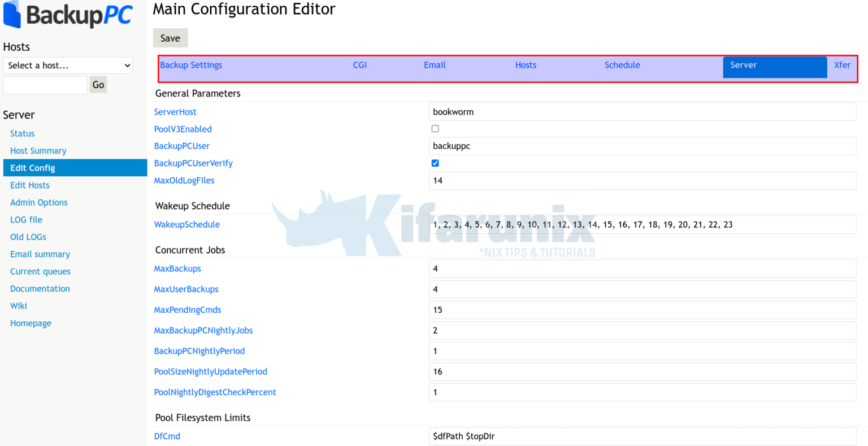Open the CGI tab
This screenshot has height=446, width=868.
[x=360, y=65]
